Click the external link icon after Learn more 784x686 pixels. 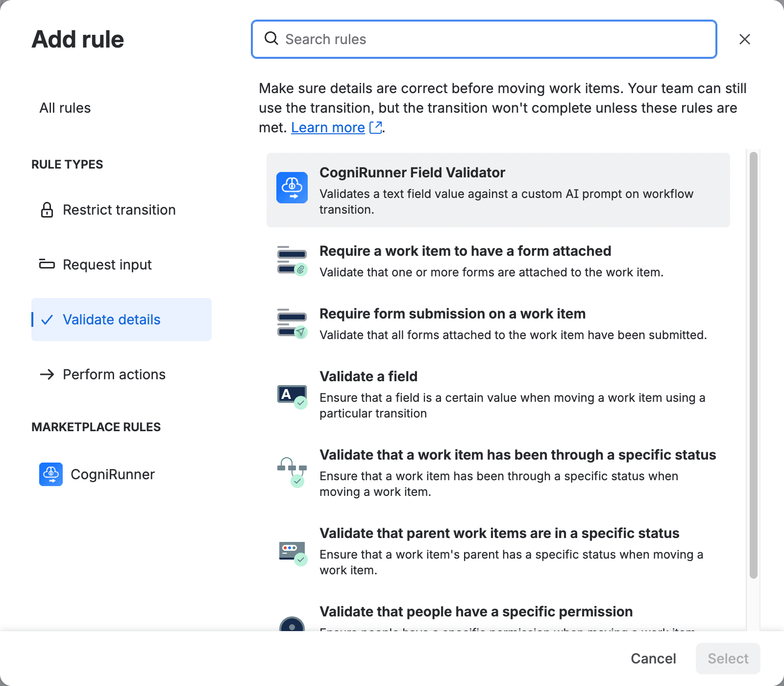pos(376,127)
